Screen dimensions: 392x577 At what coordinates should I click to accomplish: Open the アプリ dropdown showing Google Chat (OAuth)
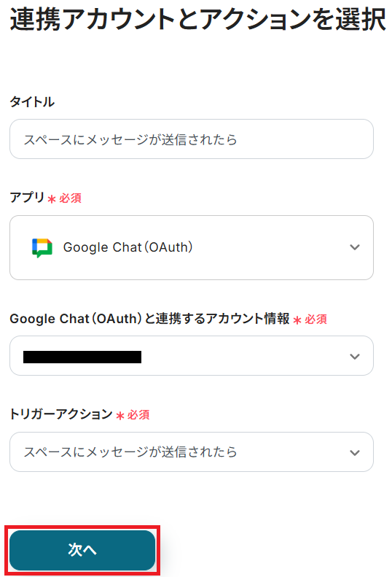(x=192, y=248)
